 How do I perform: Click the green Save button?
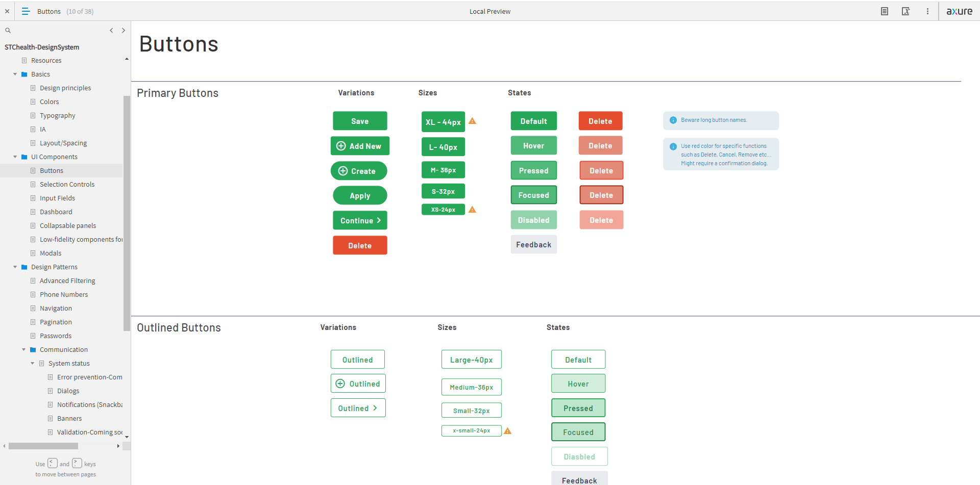[360, 121]
